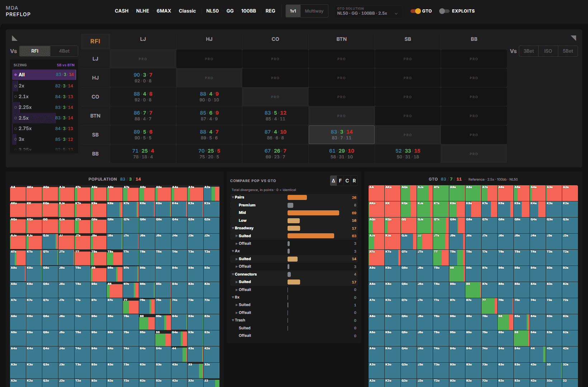Open the BB vs SB matrix cell 52/33/15

pos(408,154)
